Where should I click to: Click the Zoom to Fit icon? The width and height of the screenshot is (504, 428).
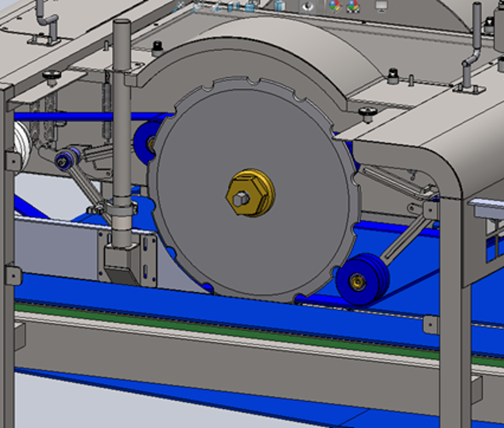181,6
